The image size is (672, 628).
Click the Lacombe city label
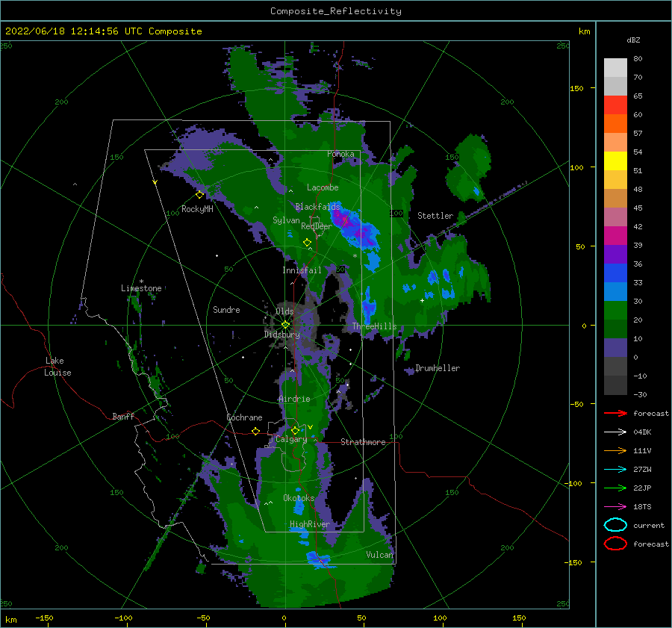(x=323, y=187)
